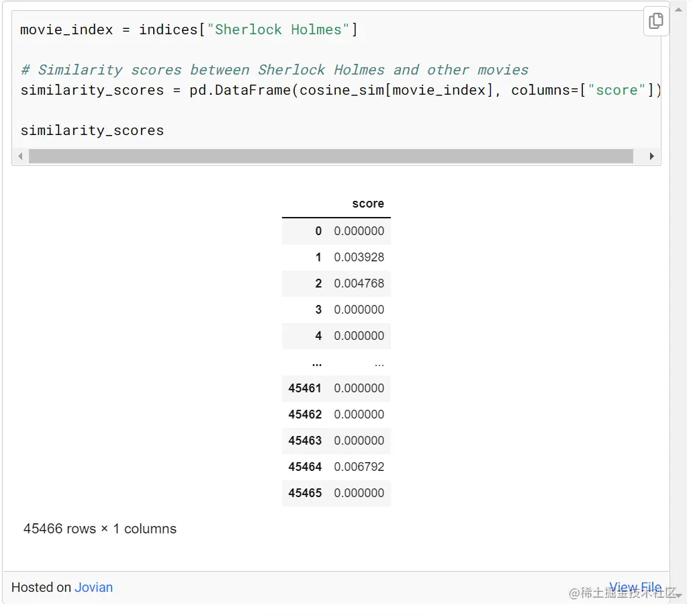Click the last code line similarity_scores
This screenshot has height=616, width=693.
click(92, 130)
